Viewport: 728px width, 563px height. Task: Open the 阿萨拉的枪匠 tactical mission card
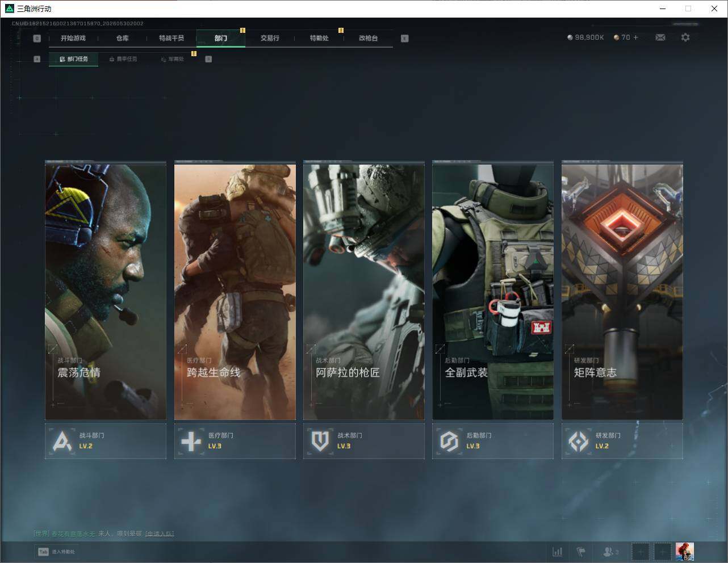coord(364,292)
